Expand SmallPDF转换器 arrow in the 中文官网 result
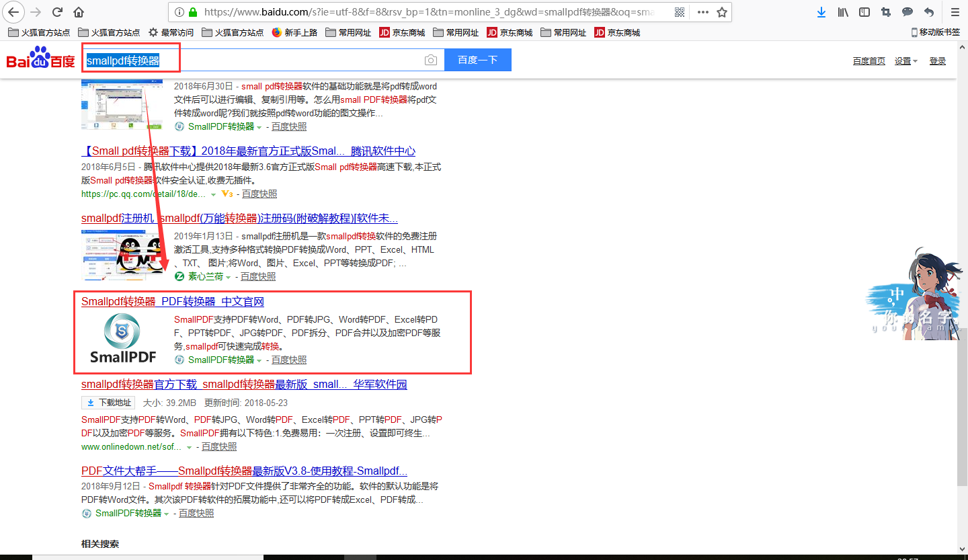Screen dimensions: 968x560 pos(259,360)
